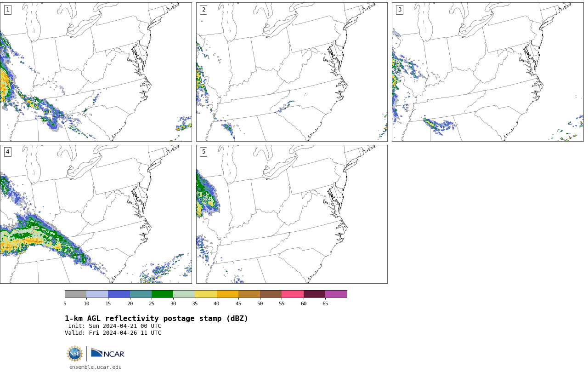
Task: Click the gray 5-10 dBZ color swatch
Action: point(75,294)
